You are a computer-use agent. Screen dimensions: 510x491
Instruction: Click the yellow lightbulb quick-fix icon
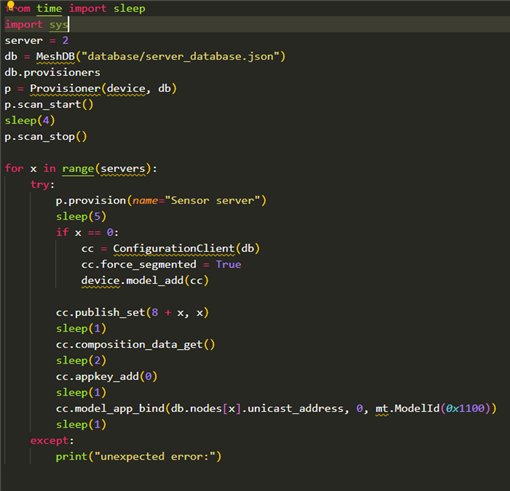click(x=10, y=5)
